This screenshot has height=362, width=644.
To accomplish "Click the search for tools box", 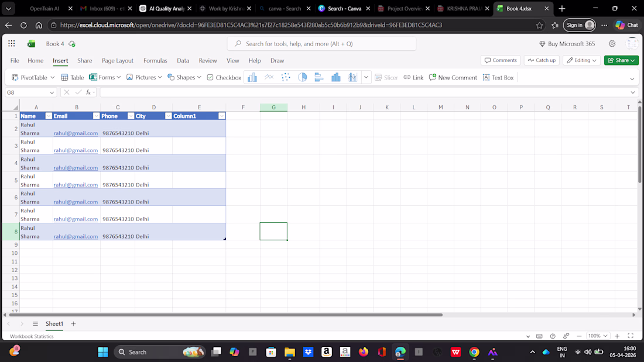I will pos(321,43).
